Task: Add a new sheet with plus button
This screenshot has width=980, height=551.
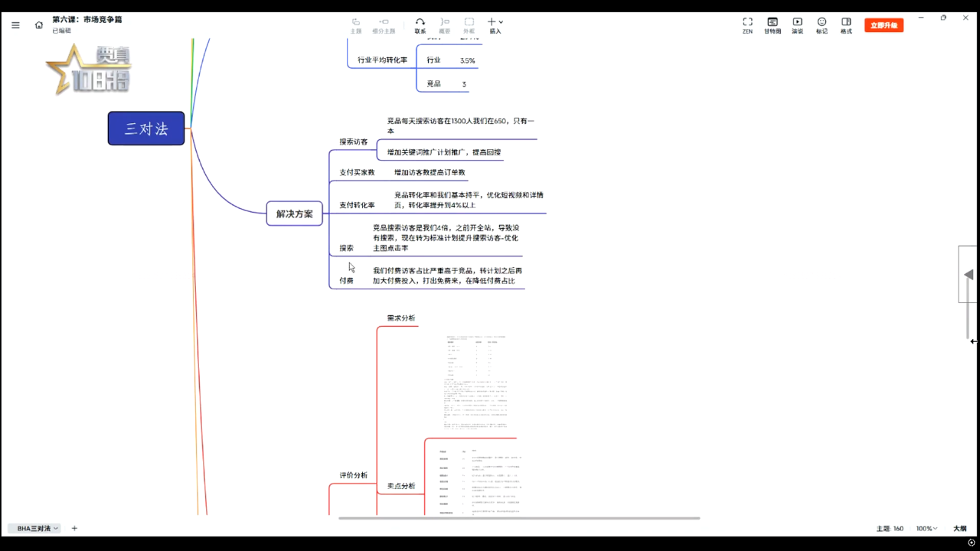Action: coord(74,529)
